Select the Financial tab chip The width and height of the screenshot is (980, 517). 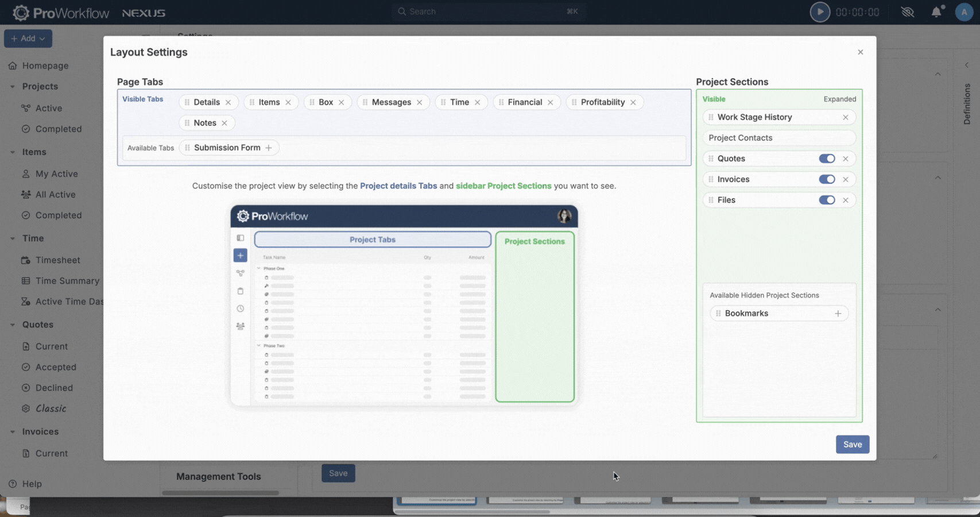coord(524,102)
